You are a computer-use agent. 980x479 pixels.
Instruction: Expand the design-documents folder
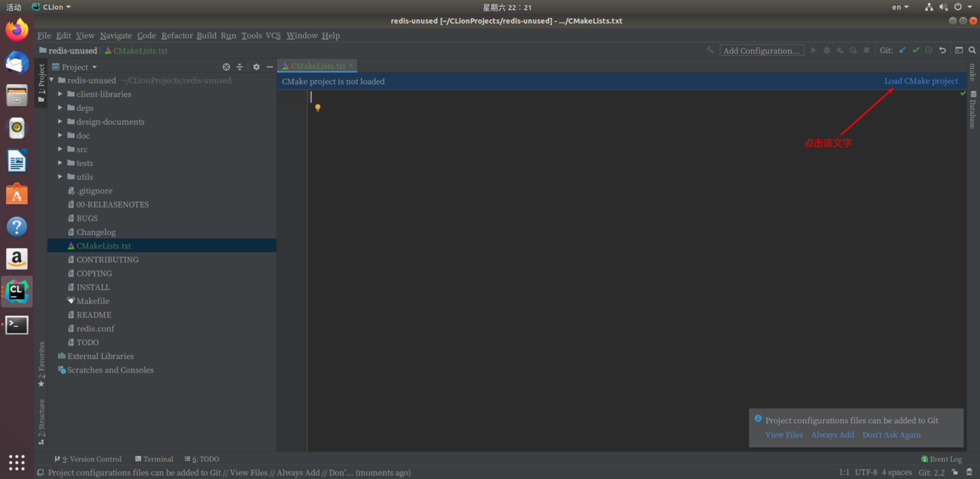[x=60, y=122]
